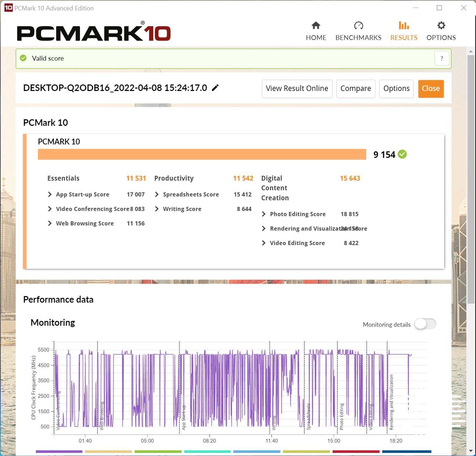
Task: Click the purple legend color bar
Action: click(x=59, y=451)
